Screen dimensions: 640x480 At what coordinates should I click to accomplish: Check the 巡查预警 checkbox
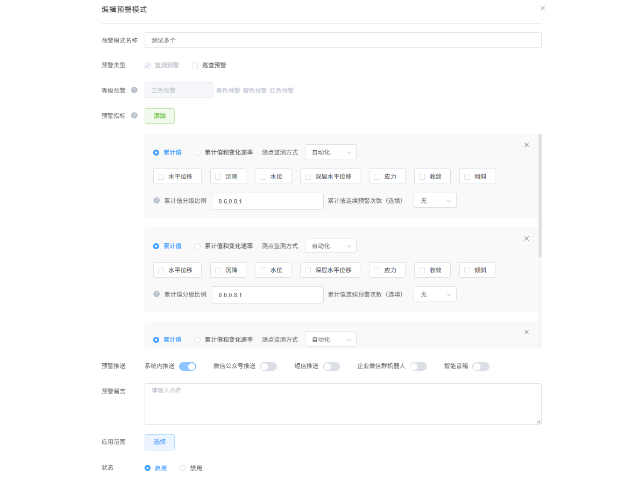tap(195, 65)
